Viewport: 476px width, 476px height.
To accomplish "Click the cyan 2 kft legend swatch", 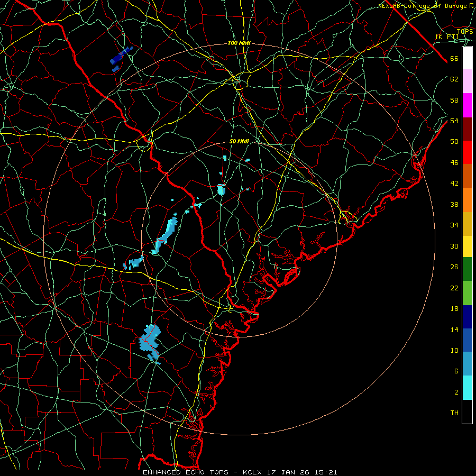I will point(467,388).
